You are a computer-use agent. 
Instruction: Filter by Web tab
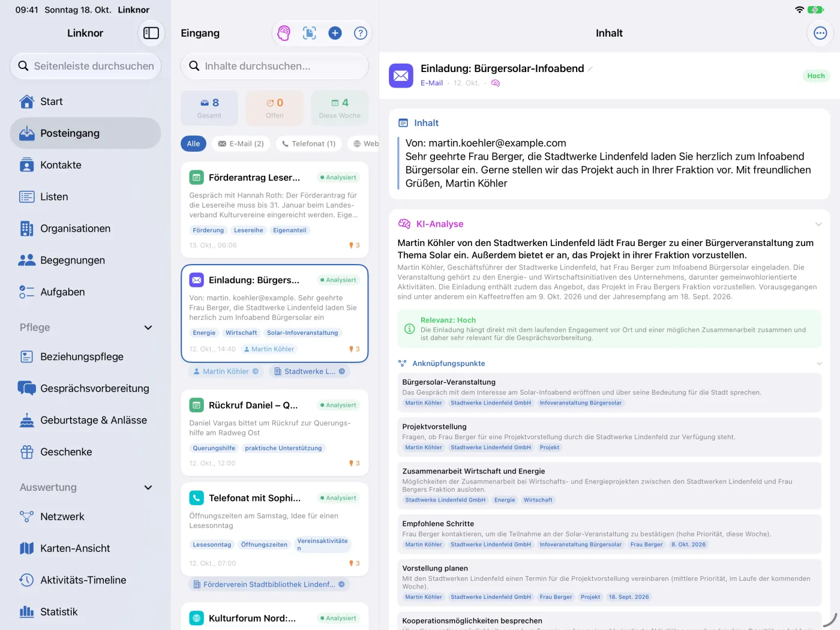tap(365, 144)
